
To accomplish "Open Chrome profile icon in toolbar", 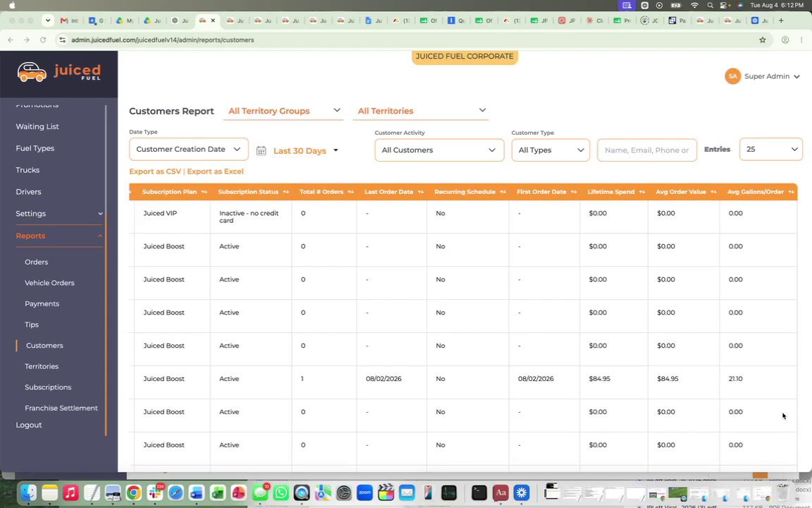I will tap(785, 40).
